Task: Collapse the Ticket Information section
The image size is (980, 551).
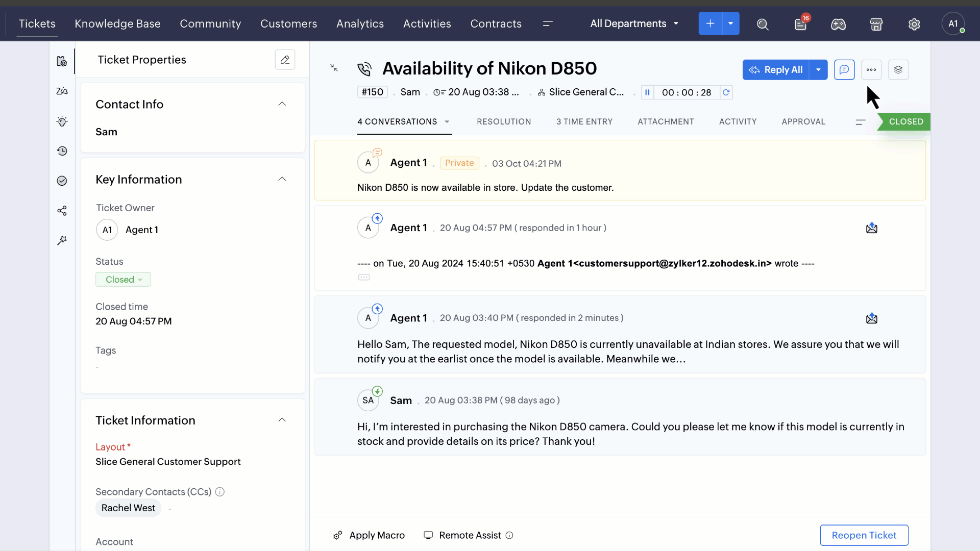Action: pos(282,420)
